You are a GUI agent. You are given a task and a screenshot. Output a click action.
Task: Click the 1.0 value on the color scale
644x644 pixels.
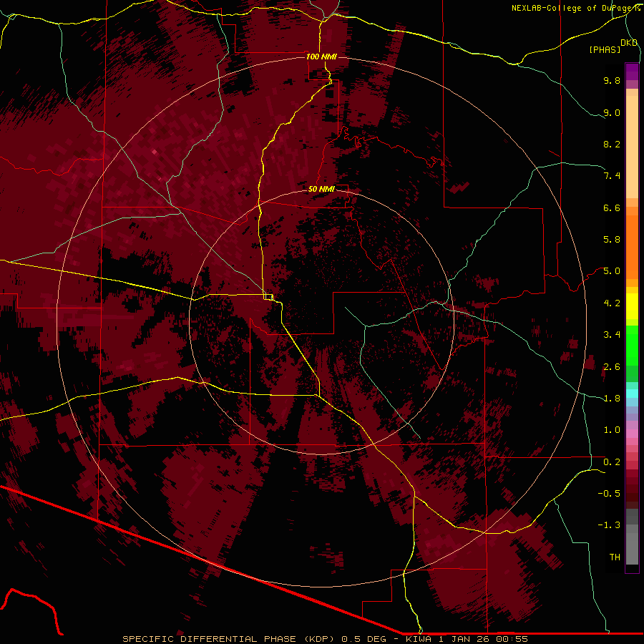[x=612, y=429]
